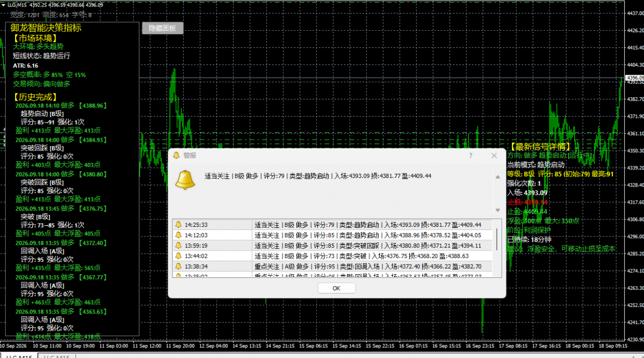This screenshot has width=644, height=358.
Task: Click the 【最新信号详情】 heading on chart
Action: pos(540,147)
